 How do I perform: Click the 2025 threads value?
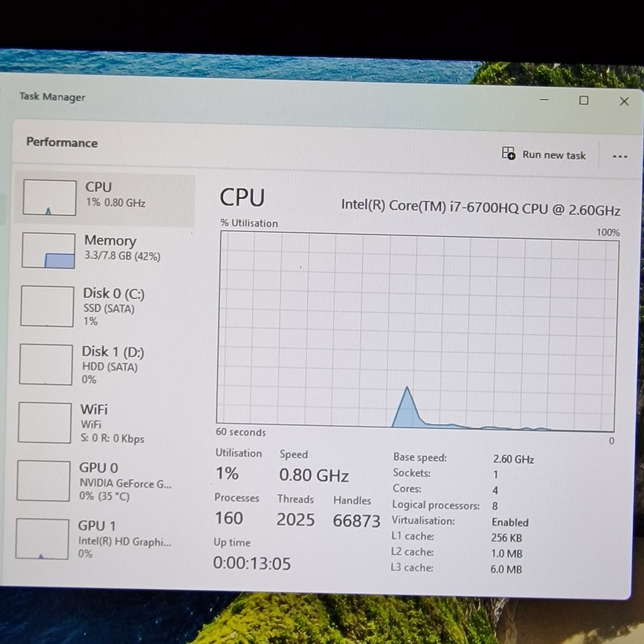pyautogui.click(x=295, y=520)
